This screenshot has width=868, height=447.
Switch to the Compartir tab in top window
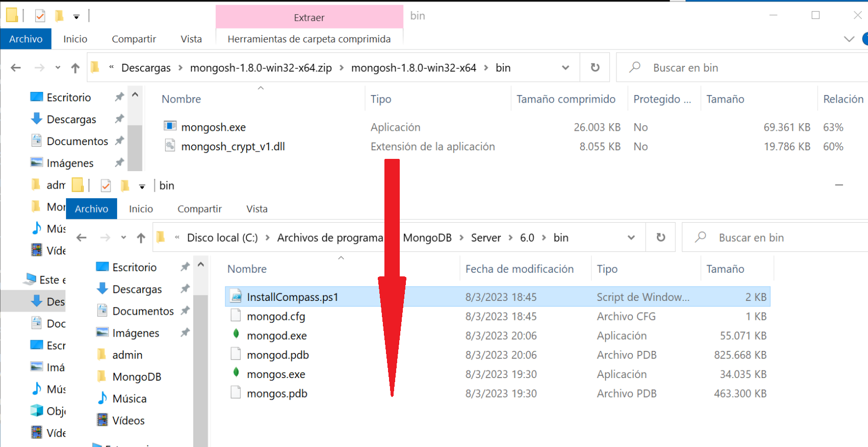click(133, 39)
